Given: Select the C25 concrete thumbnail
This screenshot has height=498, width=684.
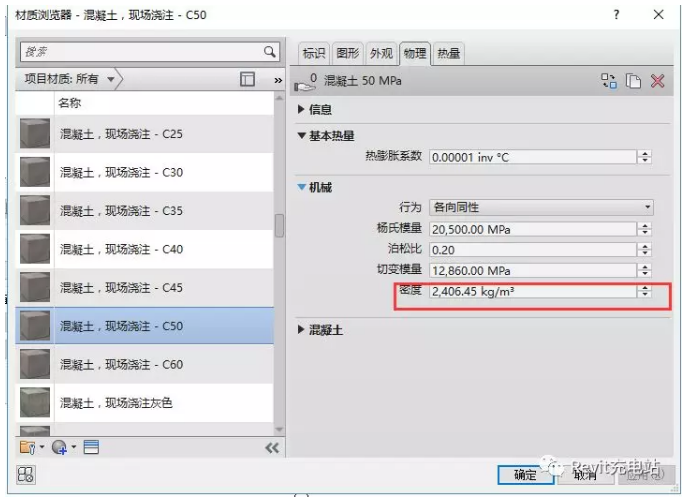Looking at the screenshot, I should tap(35, 134).
